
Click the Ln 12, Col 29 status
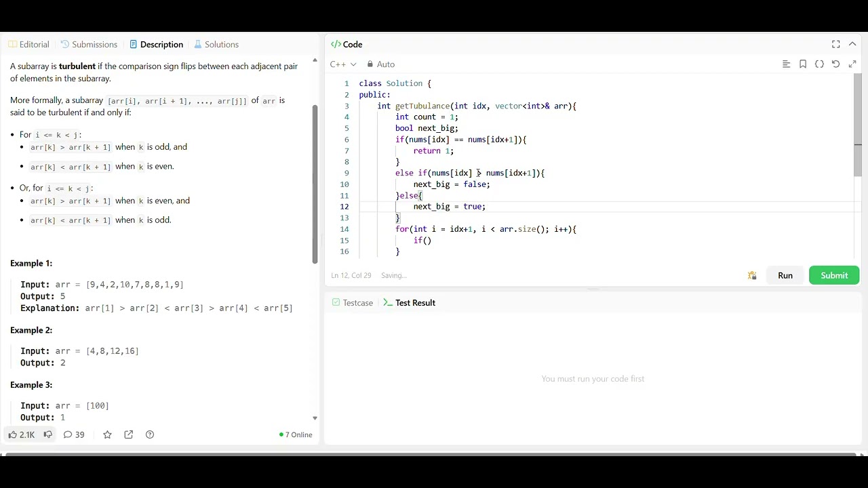(x=351, y=275)
